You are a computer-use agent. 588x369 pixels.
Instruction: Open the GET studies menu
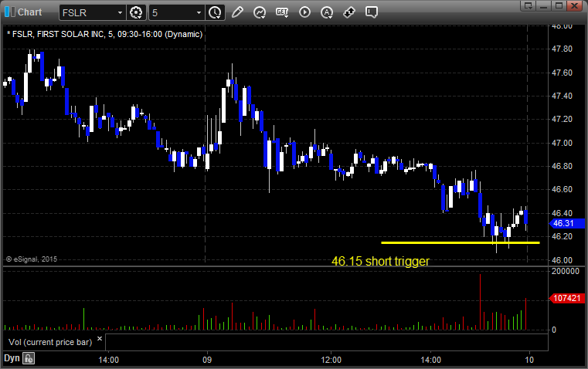[x=282, y=12]
